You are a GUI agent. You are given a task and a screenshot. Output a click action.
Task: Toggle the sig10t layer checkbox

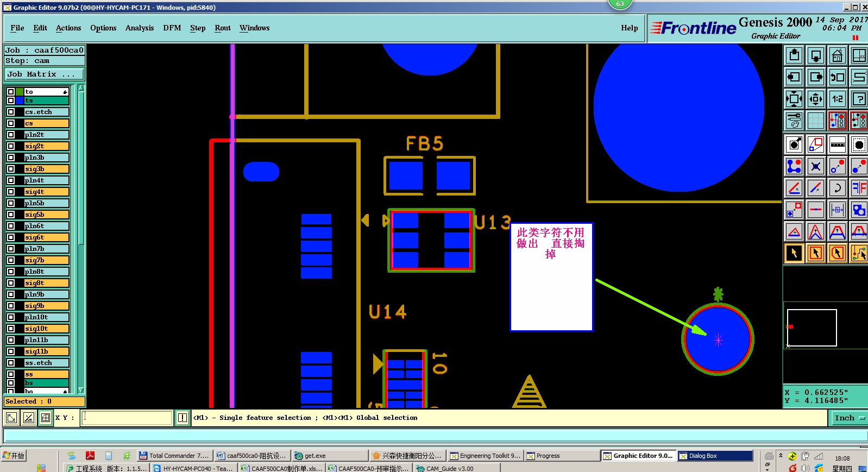11,329
